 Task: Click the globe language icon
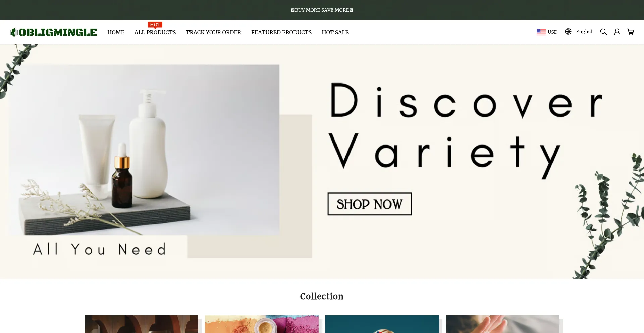click(568, 32)
